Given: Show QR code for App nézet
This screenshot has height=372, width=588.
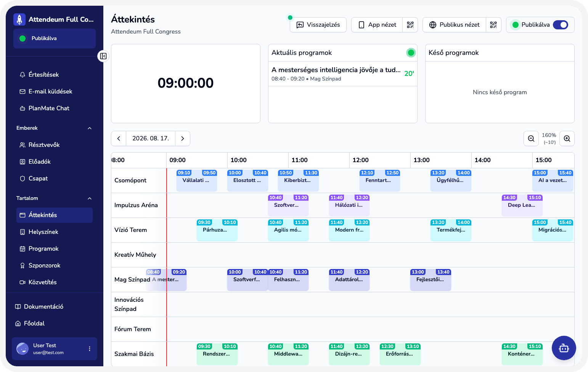Looking at the screenshot, I should [x=410, y=25].
